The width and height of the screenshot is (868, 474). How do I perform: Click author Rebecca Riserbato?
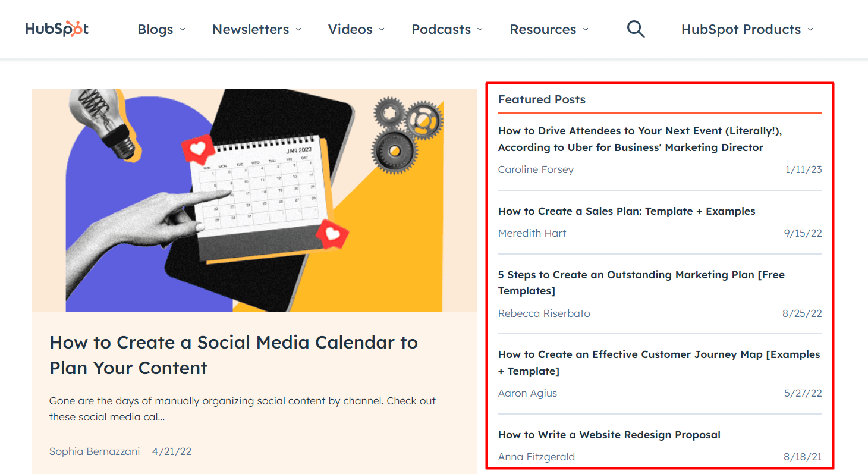[544, 313]
